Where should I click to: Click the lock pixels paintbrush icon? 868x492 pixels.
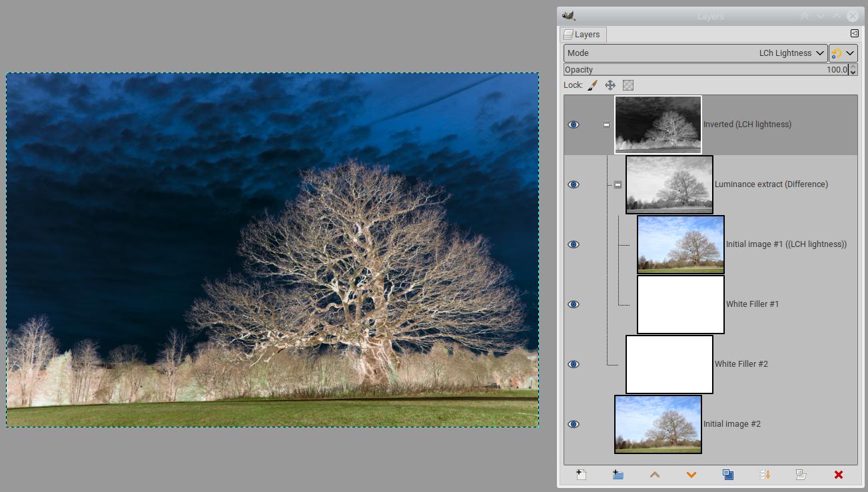point(592,85)
